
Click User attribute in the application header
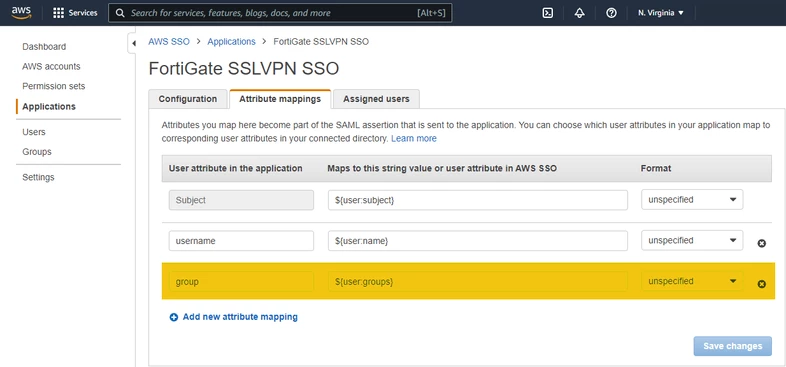point(236,168)
